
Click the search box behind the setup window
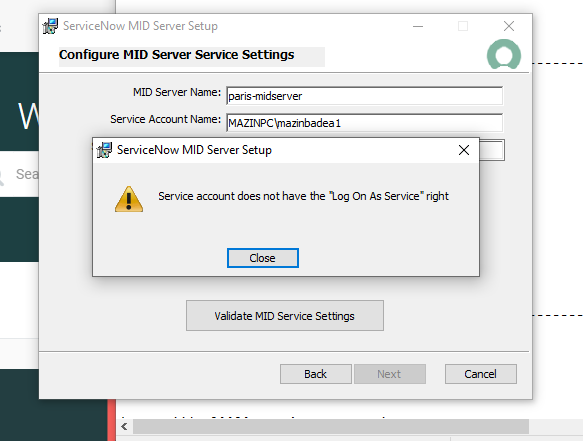click(19, 174)
